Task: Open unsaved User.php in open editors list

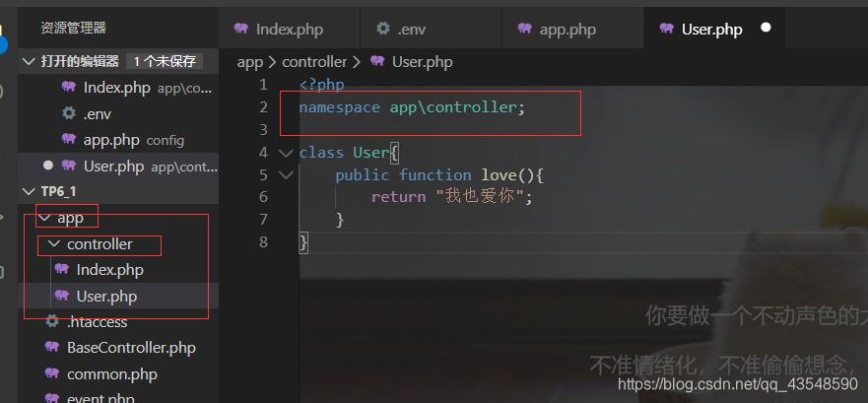Action: 118,167
